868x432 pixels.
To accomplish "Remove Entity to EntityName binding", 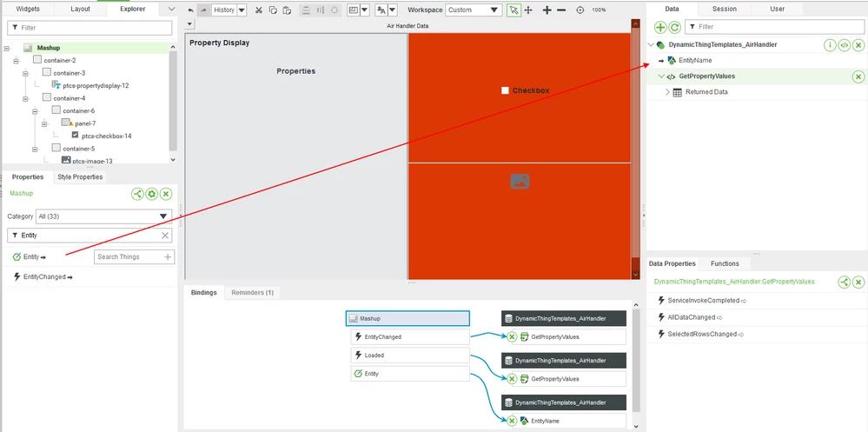I will point(512,421).
